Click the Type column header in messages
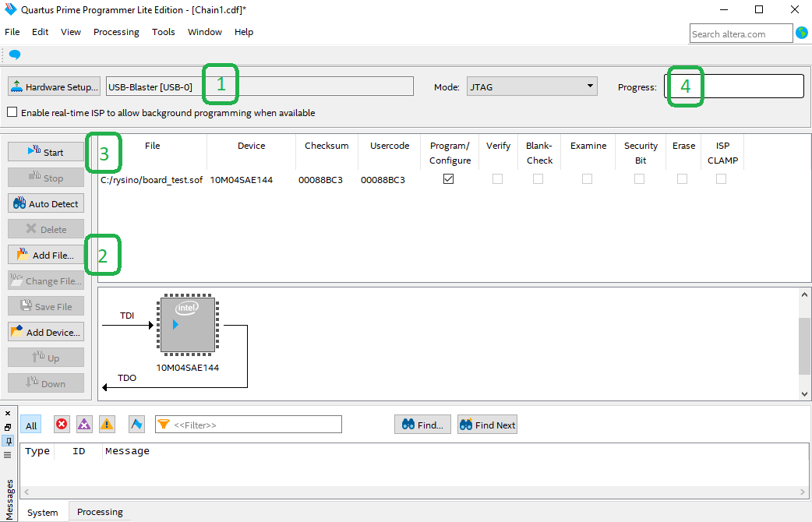Image resolution: width=812 pixels, height=522 pixels. (x=37, y=451)
